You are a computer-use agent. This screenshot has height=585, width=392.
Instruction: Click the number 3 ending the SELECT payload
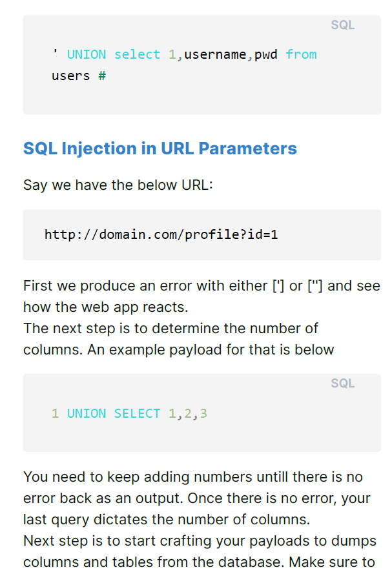coord(203,413)
